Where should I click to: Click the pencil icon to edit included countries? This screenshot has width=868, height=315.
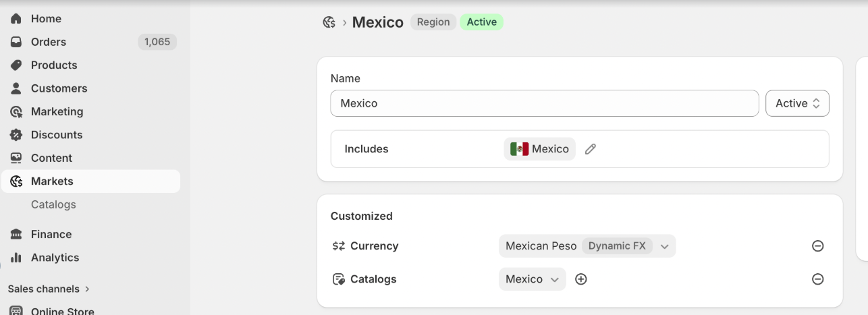click(591, 149)
